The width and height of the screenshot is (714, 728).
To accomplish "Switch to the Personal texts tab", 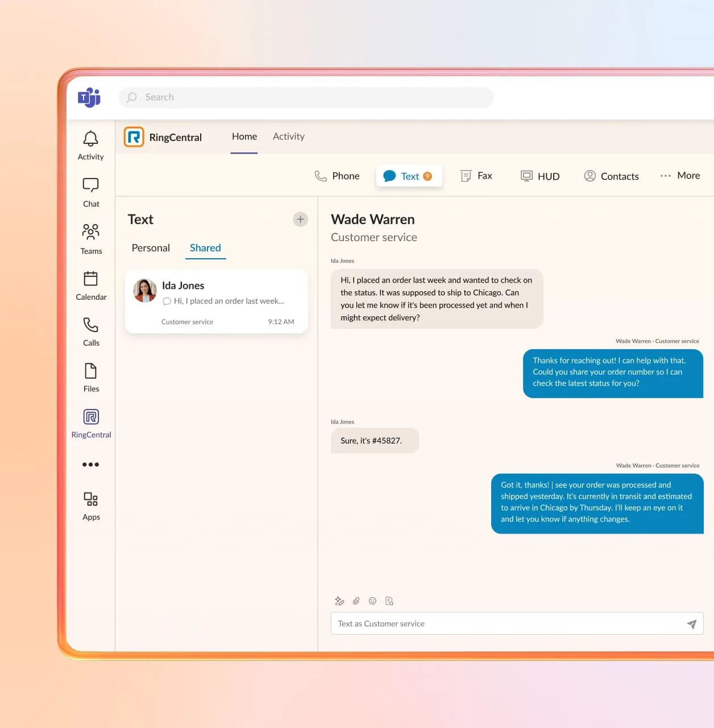I will click(150, 248).
